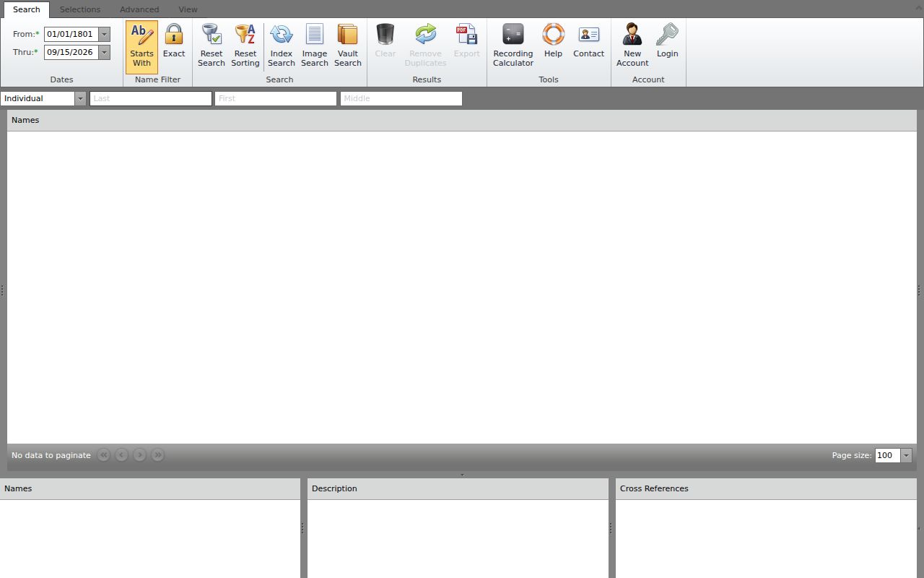Open the Page size dropdown
The height and width of the screenshot is (578, 924).
[907, 455]
